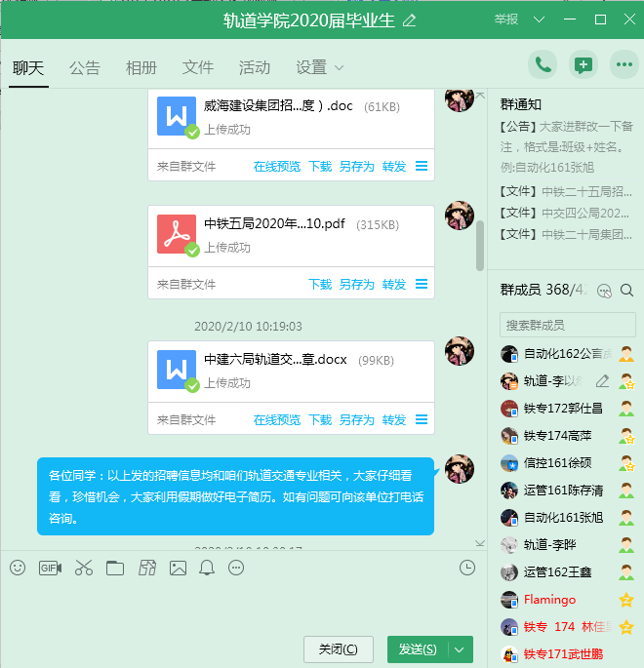Open the emoji picker
This screenshot has width=644, height=668.
click(x=18, y=568)
